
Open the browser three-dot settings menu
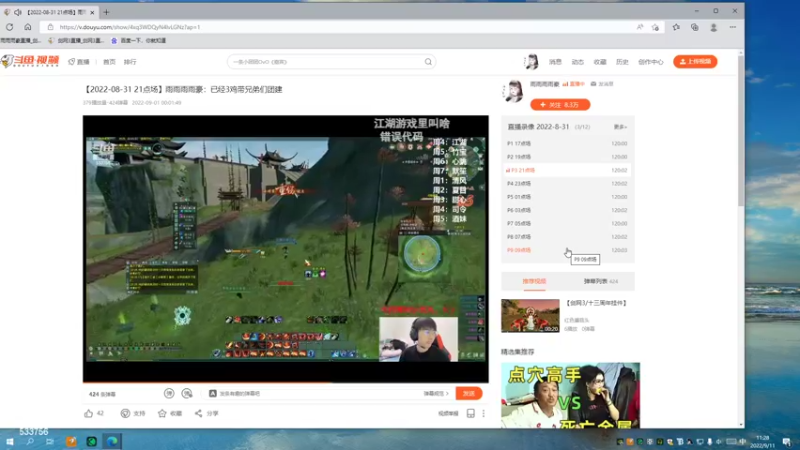[733, 27]
